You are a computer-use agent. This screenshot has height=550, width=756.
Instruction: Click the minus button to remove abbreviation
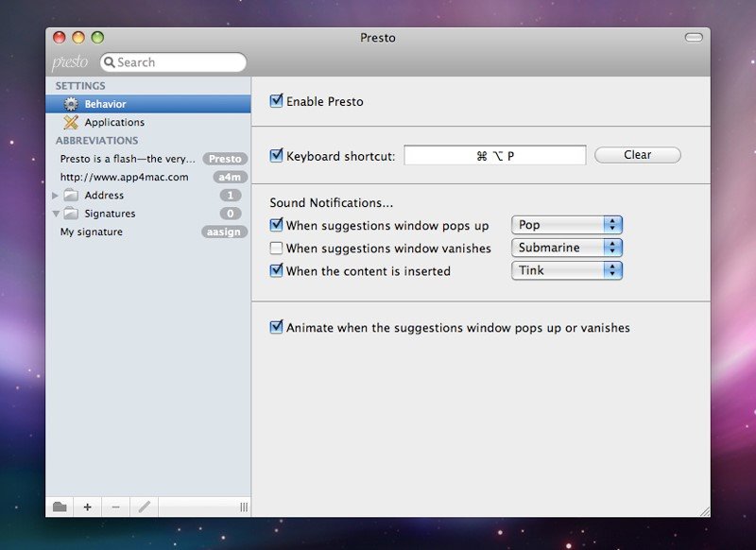(x=115, y=507)
